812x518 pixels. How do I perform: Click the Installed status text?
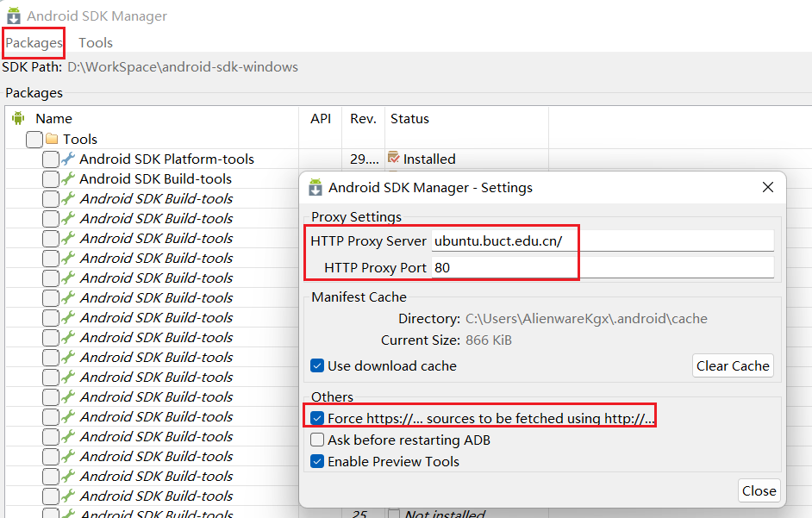tap(429, 159)
